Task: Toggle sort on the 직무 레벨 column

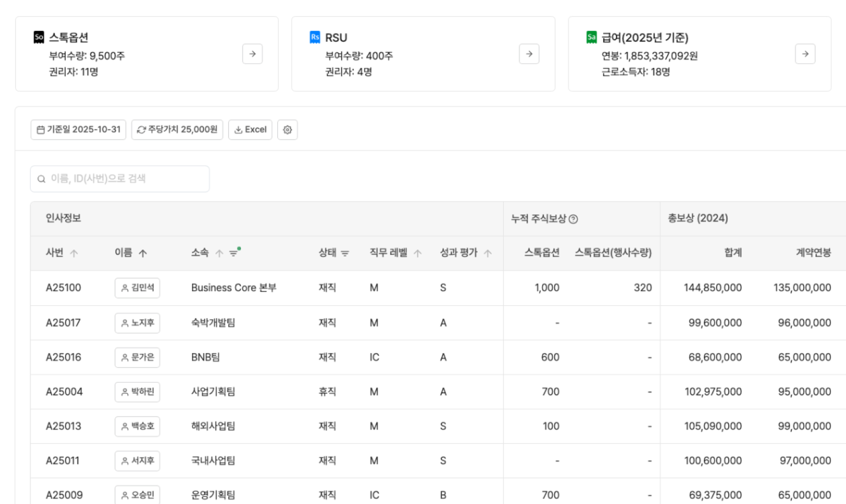Action: click(x=418, y=253)
